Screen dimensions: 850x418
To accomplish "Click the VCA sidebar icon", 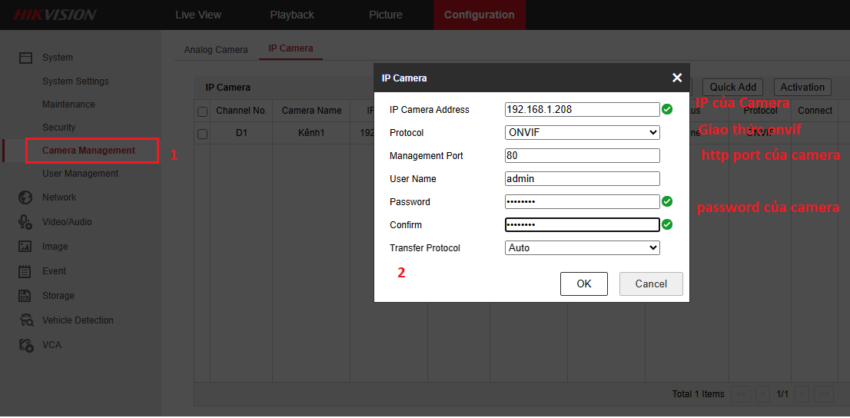I will click(x=25, y=345).
